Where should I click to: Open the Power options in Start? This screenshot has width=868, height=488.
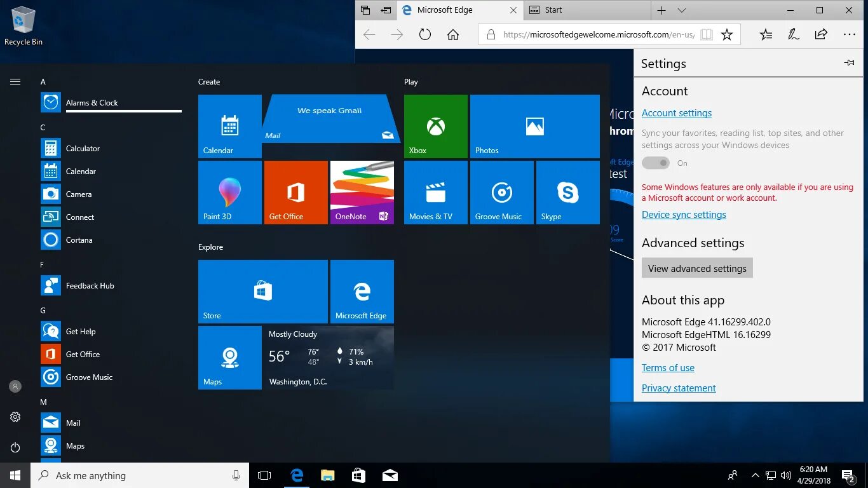[x=15, y=447]
